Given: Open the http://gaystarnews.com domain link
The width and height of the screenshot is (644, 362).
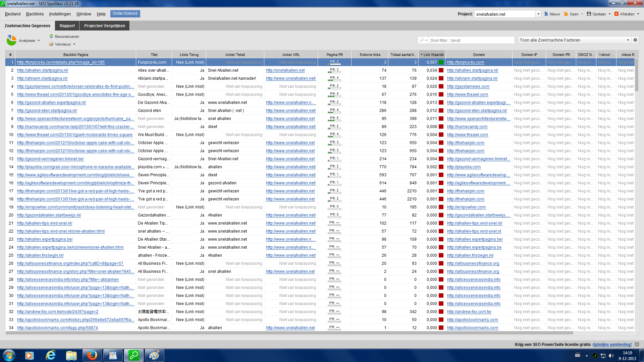Looking at the screenshot, I should tap(468, 86).
